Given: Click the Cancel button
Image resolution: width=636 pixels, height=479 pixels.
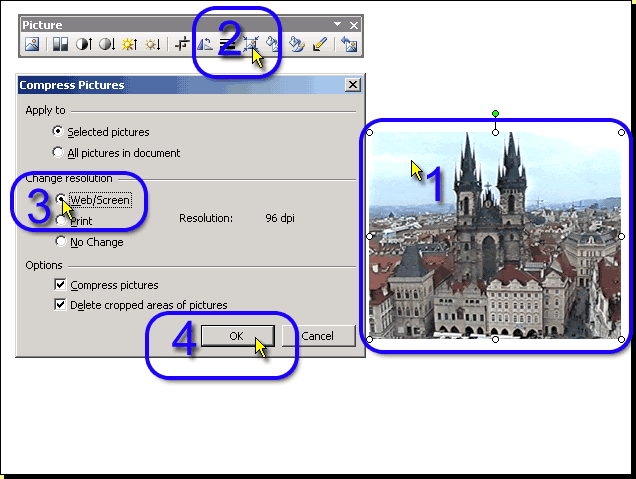Looking at the screenshot, I should (318, 336).
